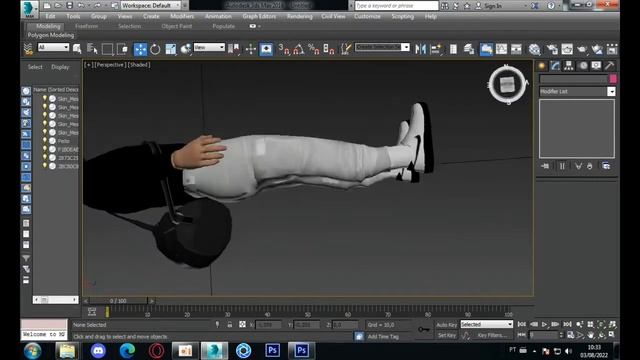The image size is (640, 360).
Task: Open the Hierarchy tab in command panel
Action: pyautogui.click(x=569, y=66)
